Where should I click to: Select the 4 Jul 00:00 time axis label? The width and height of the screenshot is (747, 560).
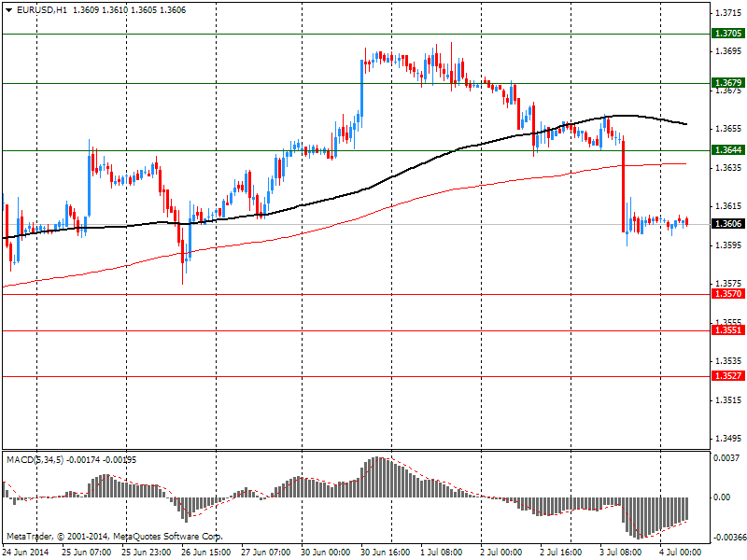click(x=681, y=553)
